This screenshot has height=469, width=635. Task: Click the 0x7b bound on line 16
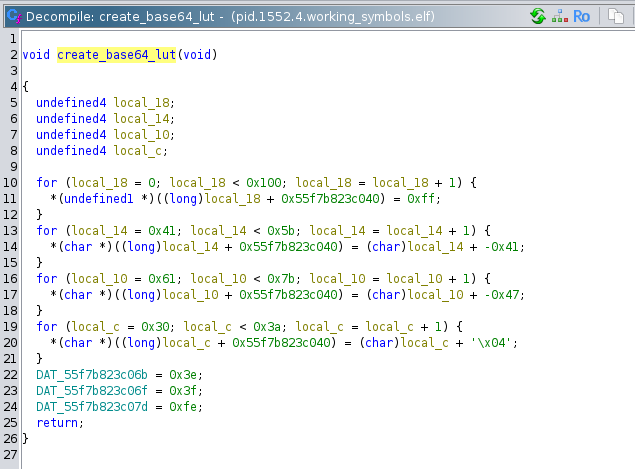pyautogui.click(x=281, y=279)
